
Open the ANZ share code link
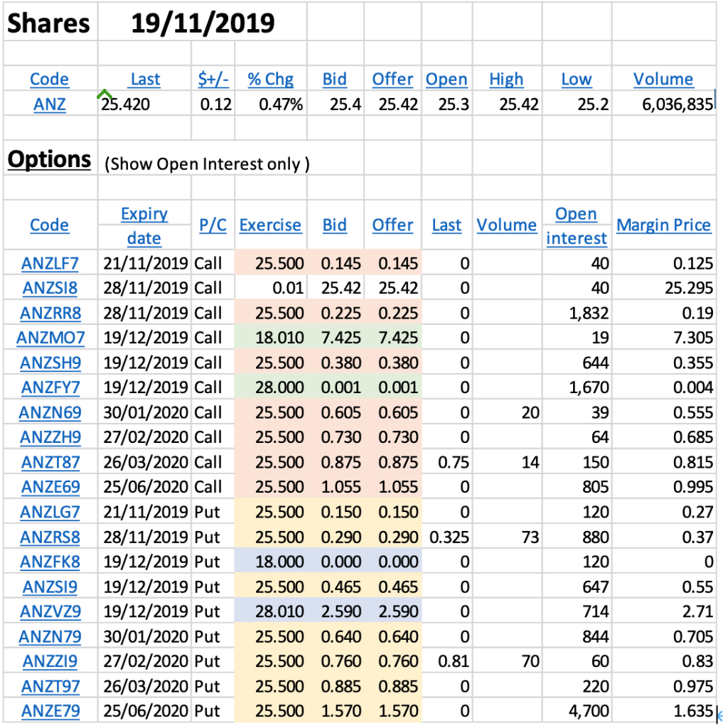click(x=50, y=104)
